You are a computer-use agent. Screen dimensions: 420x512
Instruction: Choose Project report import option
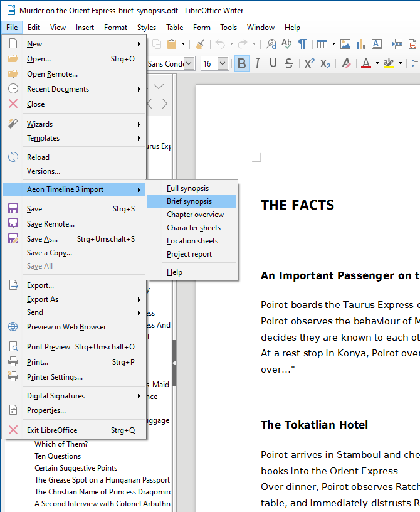click(x=191, y=254)
